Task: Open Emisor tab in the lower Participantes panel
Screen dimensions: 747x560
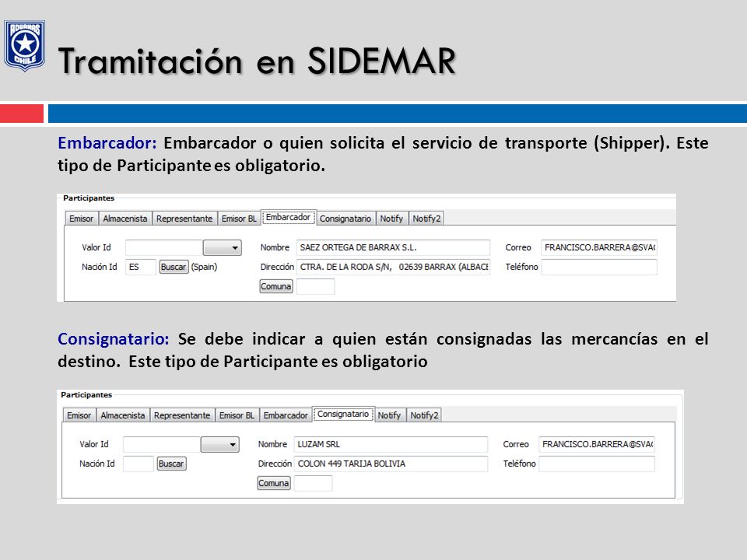Action: point(79,415)
